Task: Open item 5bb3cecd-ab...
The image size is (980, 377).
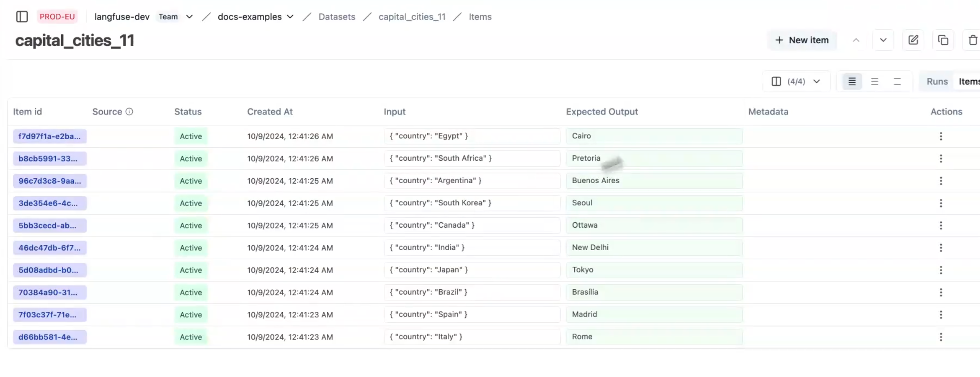Action: (x=50, y=226)
